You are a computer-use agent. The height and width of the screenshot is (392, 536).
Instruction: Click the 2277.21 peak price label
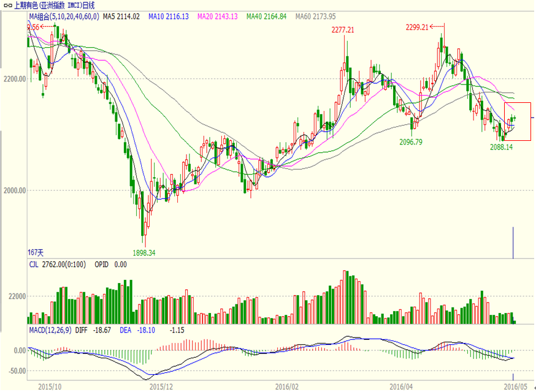(x=343, y=29)
